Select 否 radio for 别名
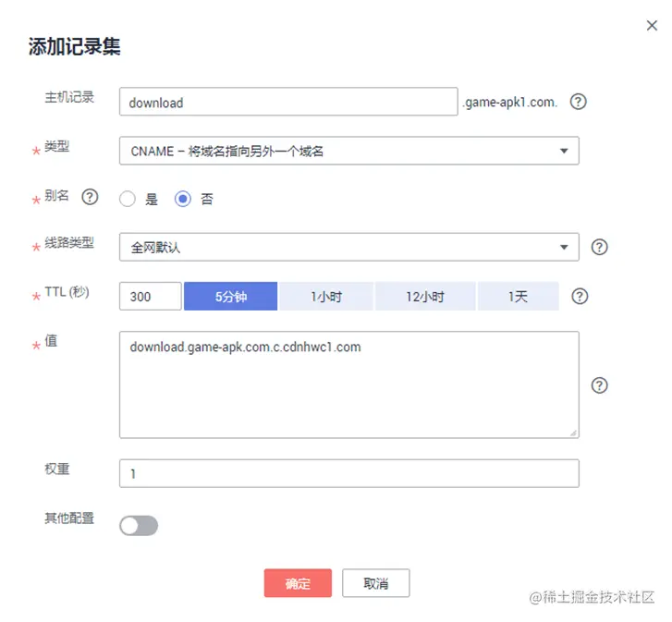The height and width of the screenshot is (622, 672). [x=183, y=199]
